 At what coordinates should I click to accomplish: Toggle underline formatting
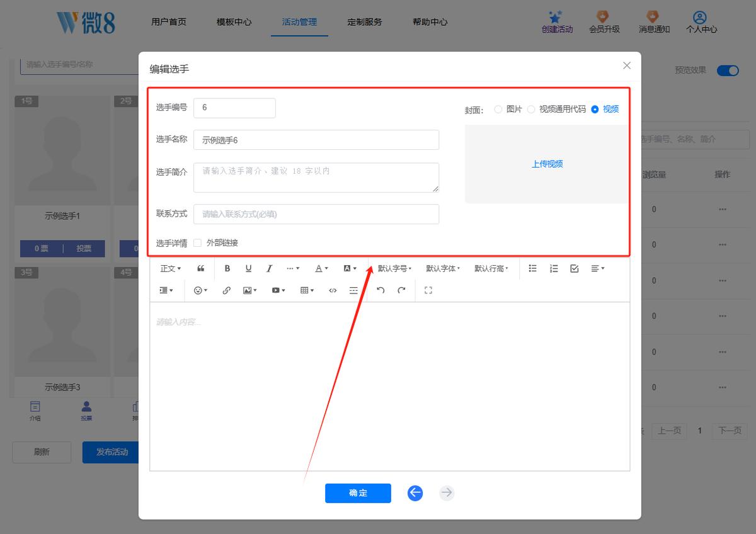[x=248, y=268]
